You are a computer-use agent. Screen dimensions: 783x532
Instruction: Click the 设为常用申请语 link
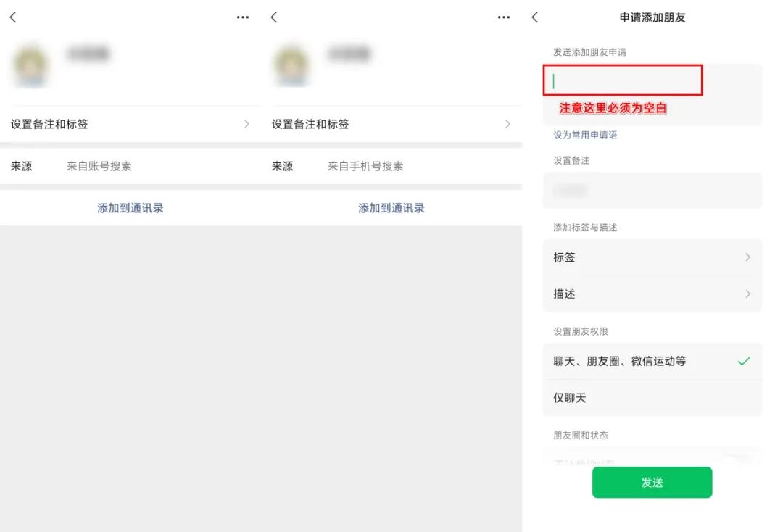[x=585, y=136]
